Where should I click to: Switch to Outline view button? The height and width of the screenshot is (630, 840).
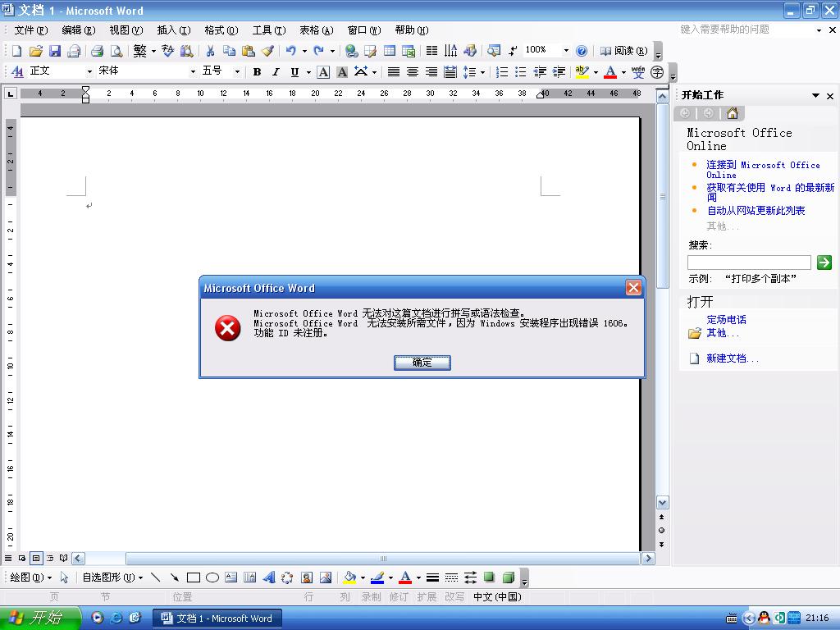[50, 558]
